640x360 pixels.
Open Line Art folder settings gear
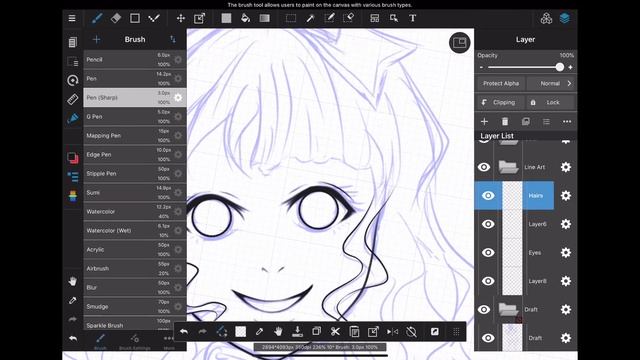coord(566,167)
